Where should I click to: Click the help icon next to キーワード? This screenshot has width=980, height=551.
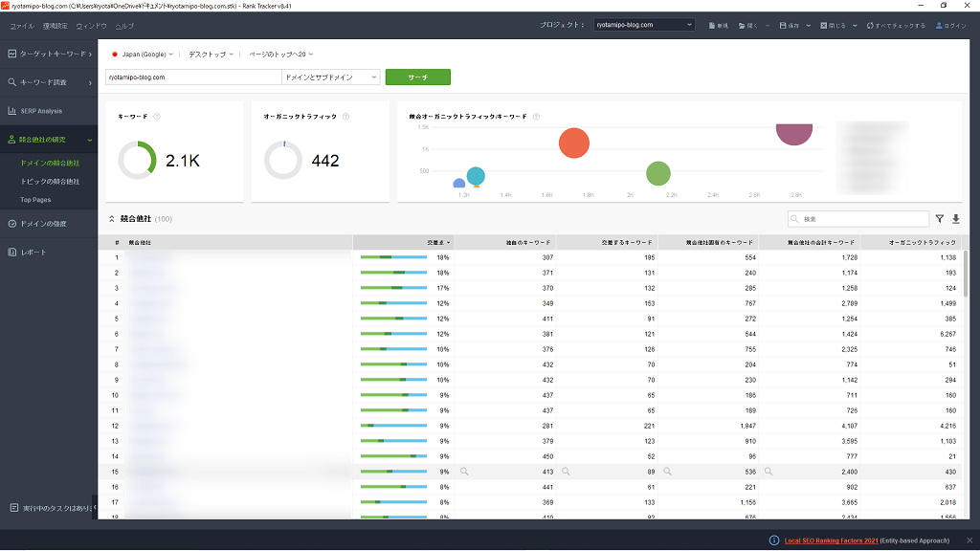click(x=157, y=117)
